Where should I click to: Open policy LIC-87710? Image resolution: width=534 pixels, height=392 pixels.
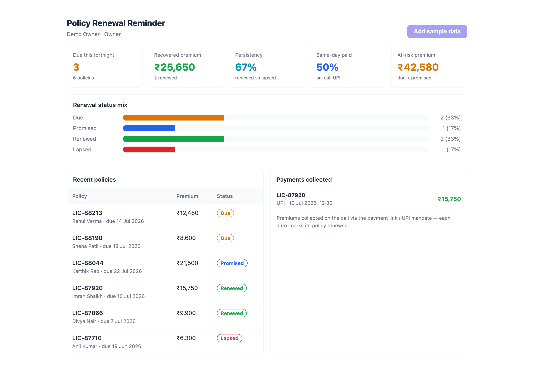click(x=87, y=338)
